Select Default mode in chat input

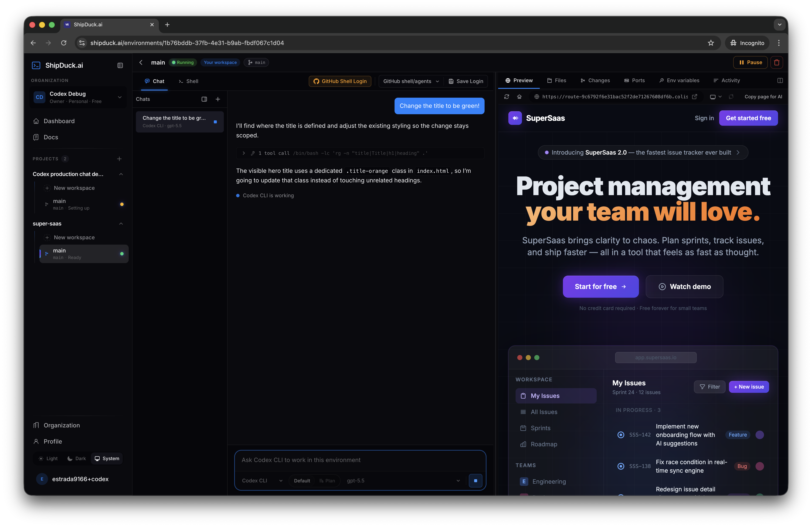tap(302, 481)
